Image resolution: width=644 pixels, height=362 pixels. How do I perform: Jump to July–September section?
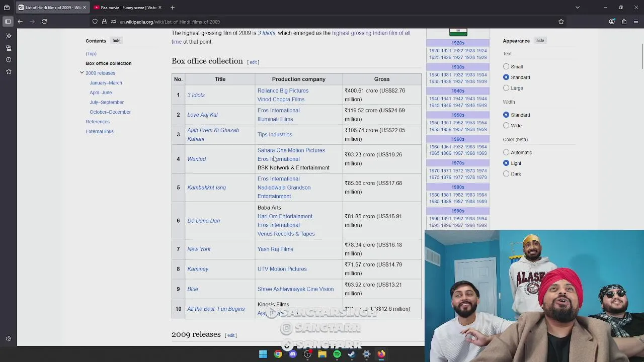[107, 102]
